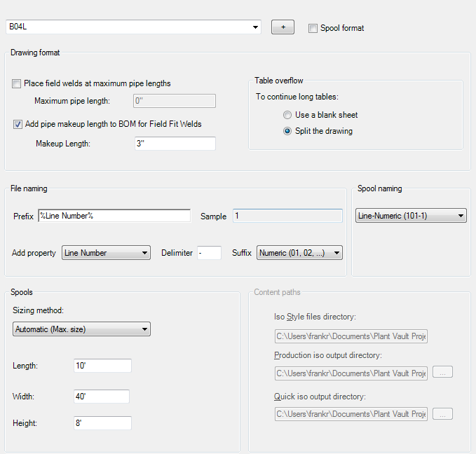
Task: Enable the Spool format checkbox
Action: pyautogui.click(x=313, y=28)
